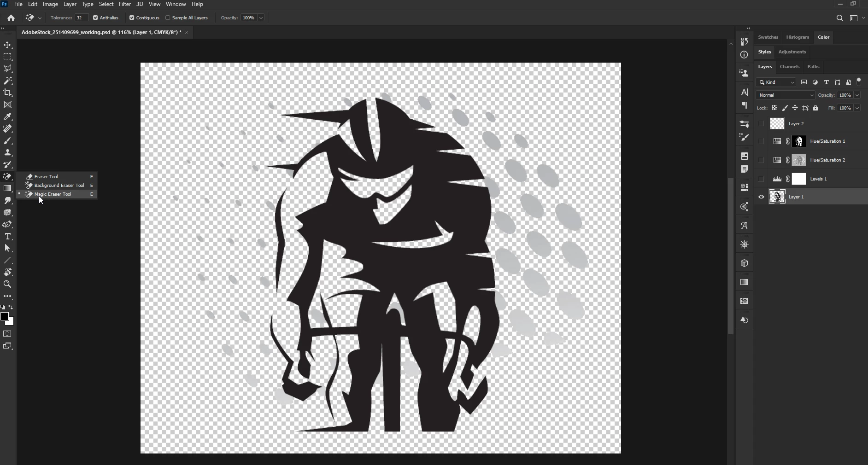868x465 pixels.
Task: Filter layers by type layer icon
Action: coord(826,82)
